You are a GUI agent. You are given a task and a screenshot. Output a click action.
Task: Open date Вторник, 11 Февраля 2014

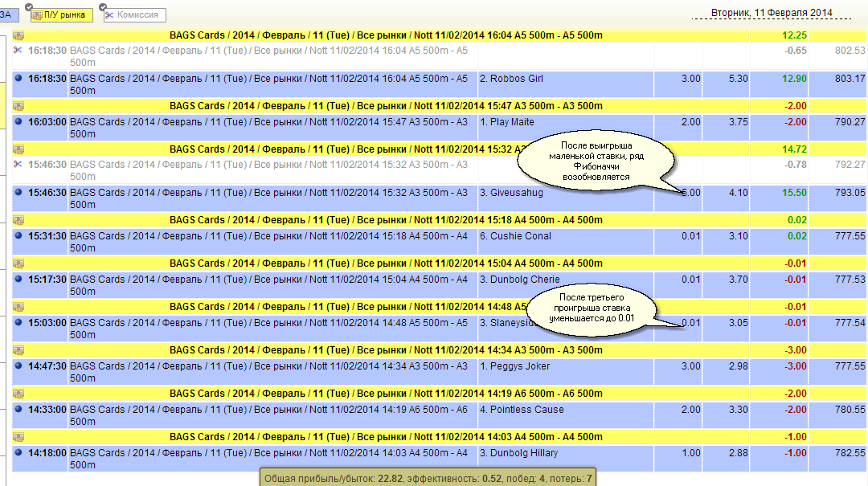(x=771, y=13)
